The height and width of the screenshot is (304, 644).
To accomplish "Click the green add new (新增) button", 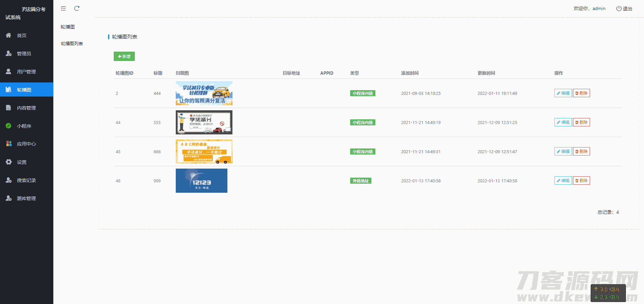I will click(x=124, y=56).
